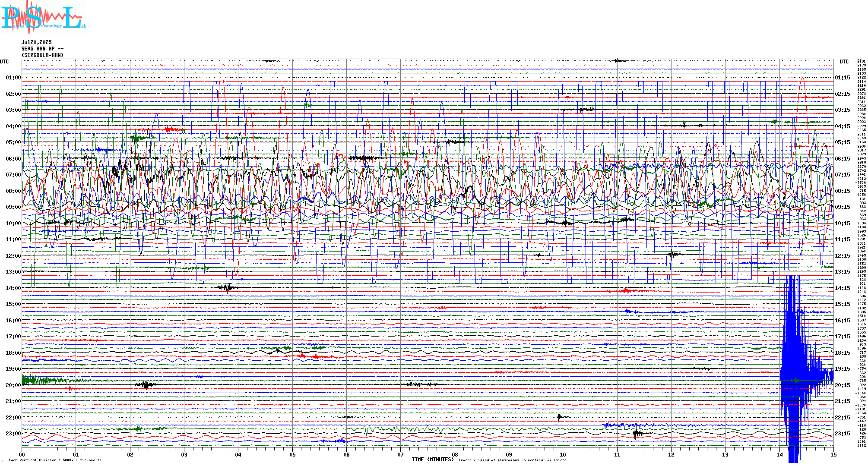The width and height of the screenshot is (868, 466).
Task: Click the "18:00" hour label
Action: pyautogui.click(x=13, y=353)
